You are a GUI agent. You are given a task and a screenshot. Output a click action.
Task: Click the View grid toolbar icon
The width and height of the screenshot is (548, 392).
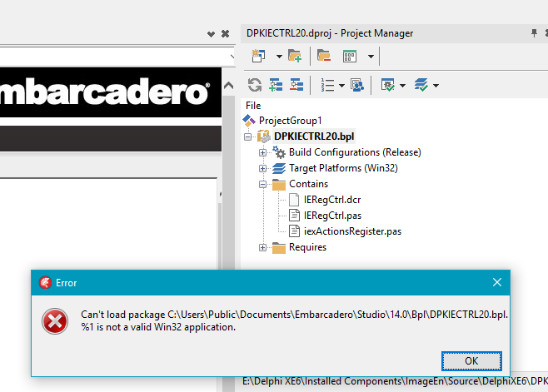[350, 57]
